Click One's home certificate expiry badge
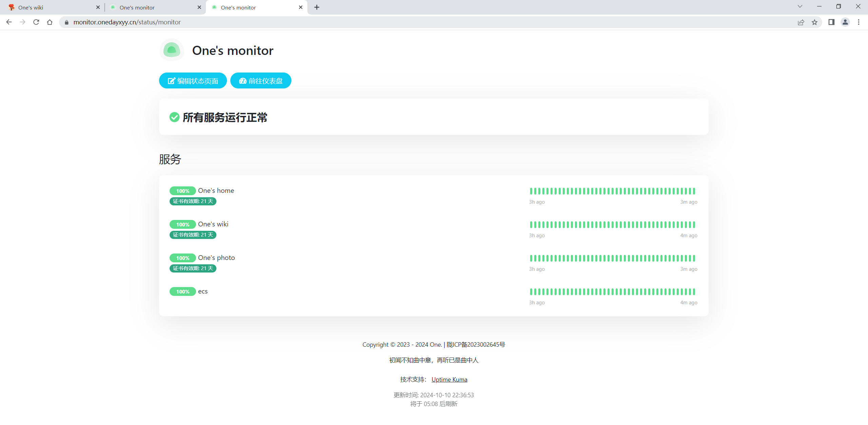Screen dimensions: 868x425 (x=193, y=201)
